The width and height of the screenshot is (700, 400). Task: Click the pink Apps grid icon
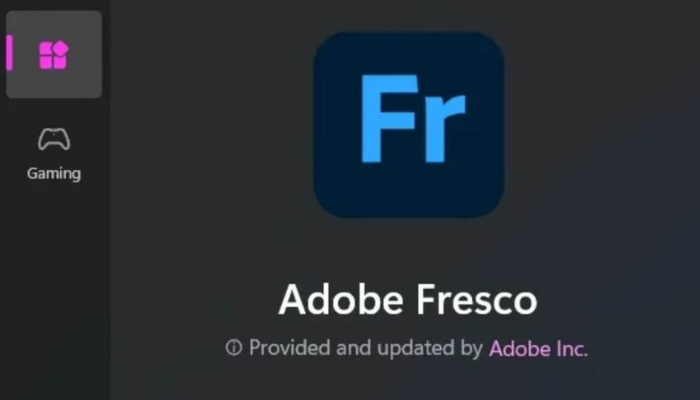point(54,55)
